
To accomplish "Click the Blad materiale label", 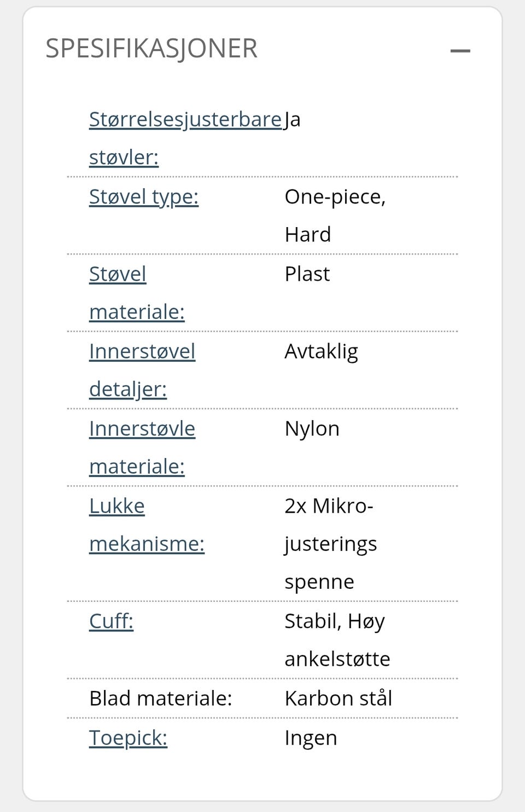I will click(161, 698).
